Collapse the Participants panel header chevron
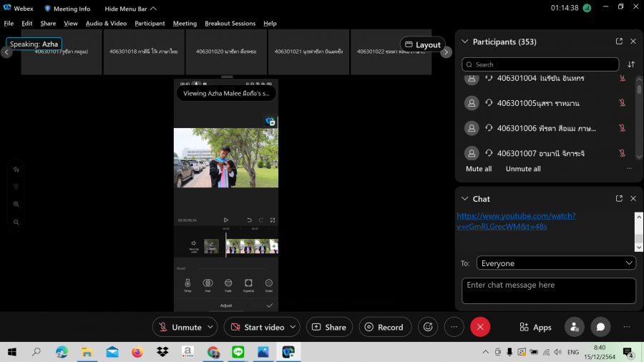644x362 pixels. tap(464, 41)
